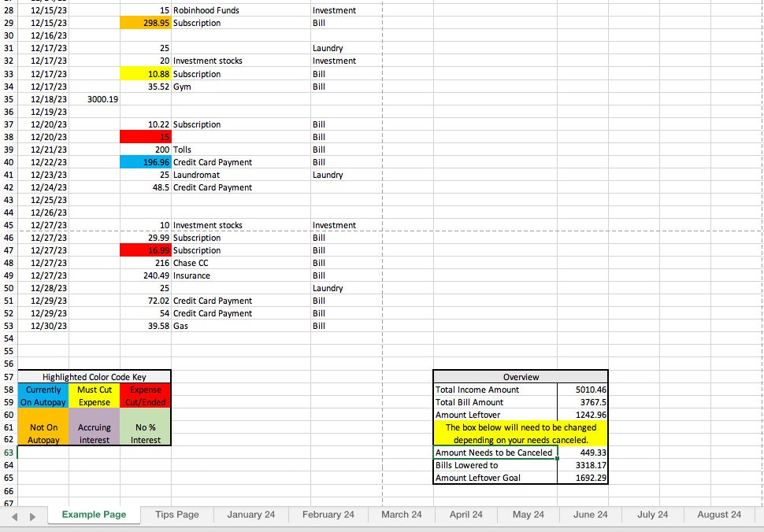This screenshot has height=532, width=764.
Task: Open the January 24 sheet tab
Action: coord(250,514)
